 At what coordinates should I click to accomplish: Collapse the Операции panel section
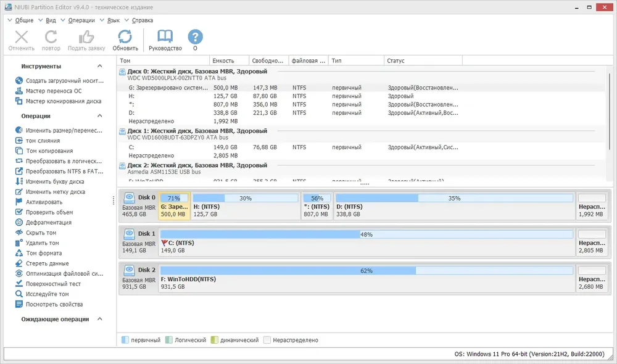100,116
